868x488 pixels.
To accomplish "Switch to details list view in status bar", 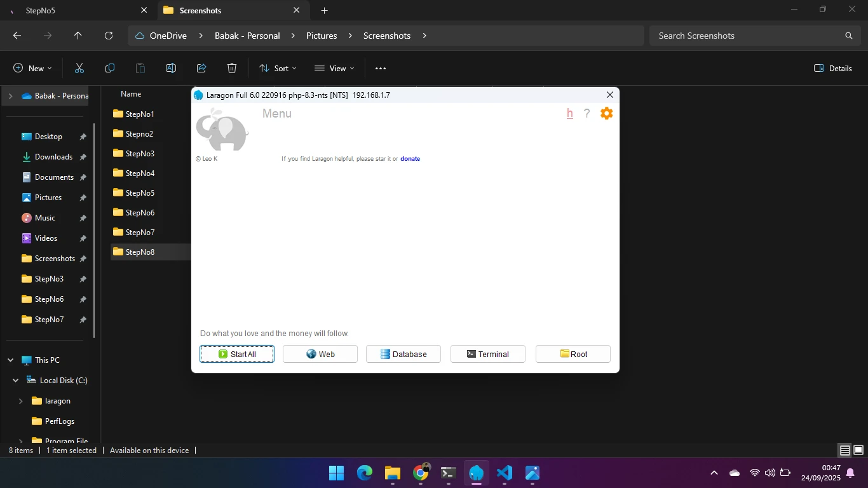I will click(844, 451).
